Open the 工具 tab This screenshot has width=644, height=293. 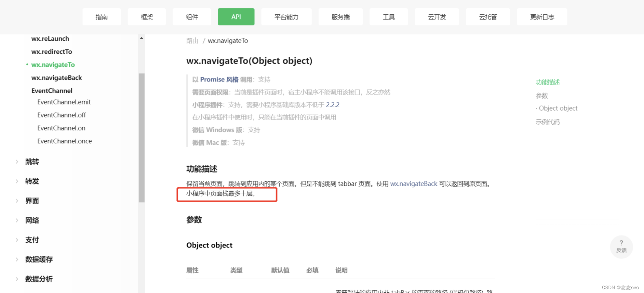coord(389,17)
